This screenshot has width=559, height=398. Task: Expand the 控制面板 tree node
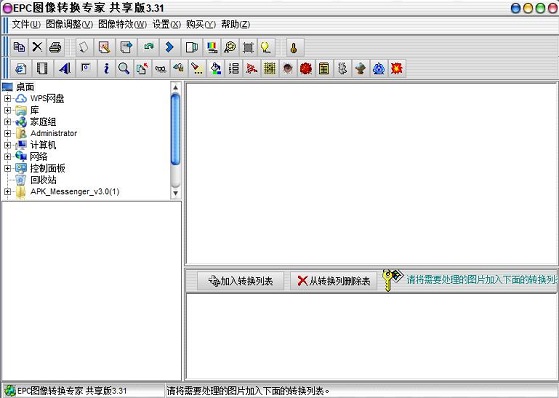click(7, 168)
